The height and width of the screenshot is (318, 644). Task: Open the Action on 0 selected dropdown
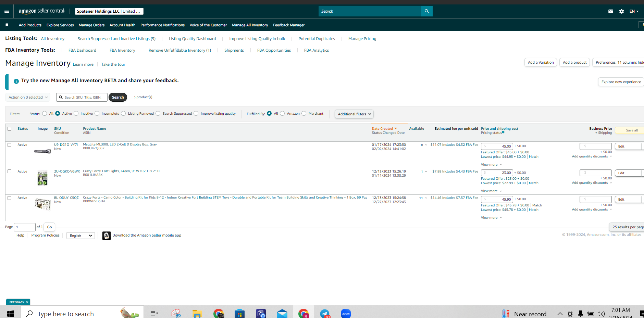(28, 98)
